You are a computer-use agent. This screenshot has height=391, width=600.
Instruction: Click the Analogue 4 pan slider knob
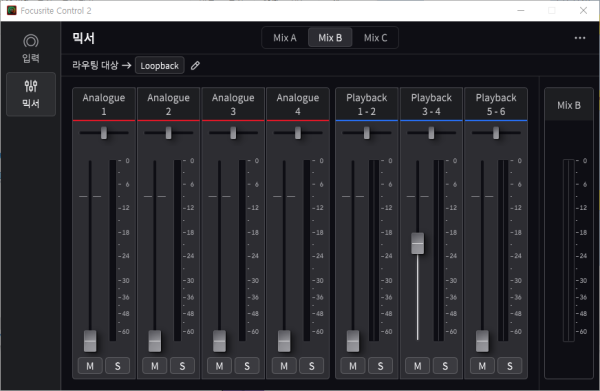coord(298,133)
